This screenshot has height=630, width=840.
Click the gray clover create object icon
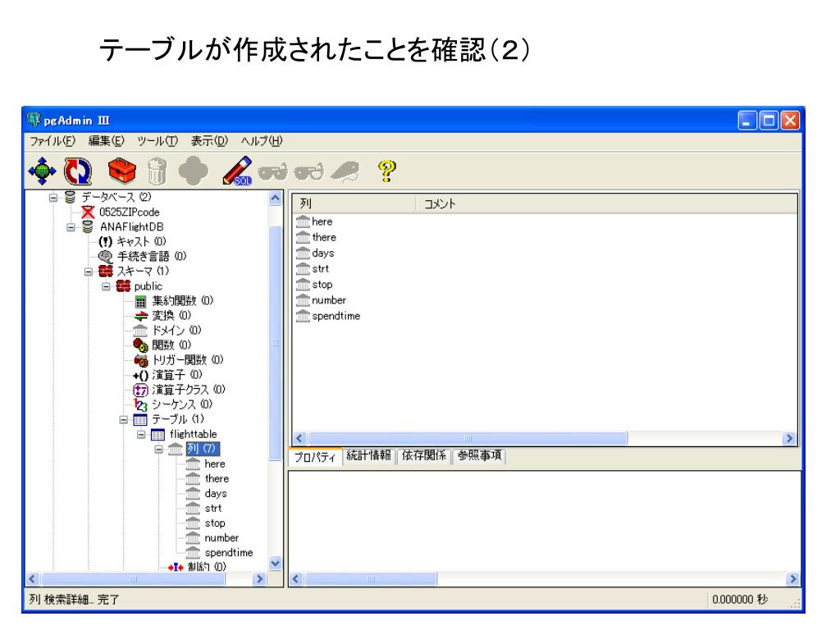point(194,171)
